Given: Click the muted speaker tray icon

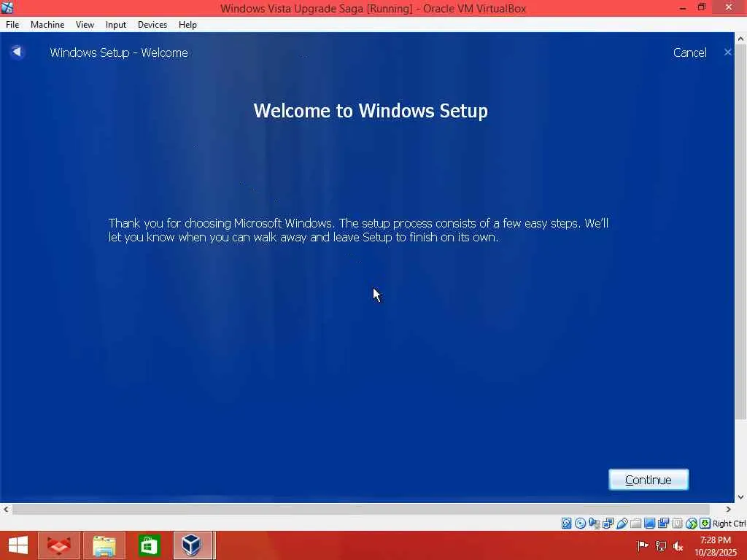Looking at the screenshot, I should [x=678, y=545].
